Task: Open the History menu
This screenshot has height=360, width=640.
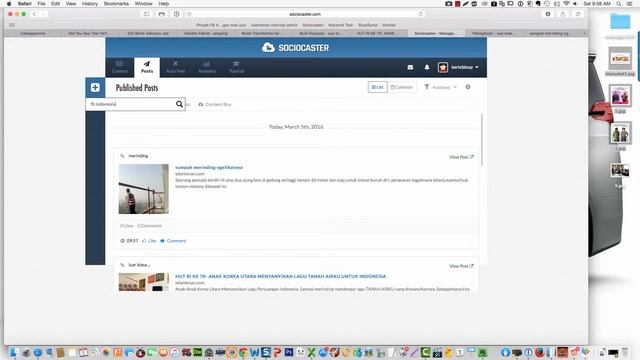Action: click(x=90, y=4)
